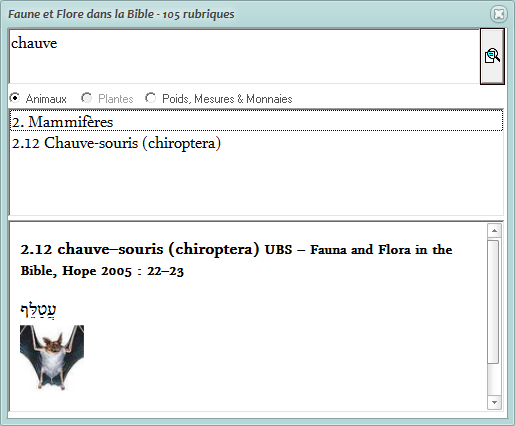Click the window title 'Faune et Flore dans la Bible'
This screenshot has width=515, height=426.
(81, 14)
